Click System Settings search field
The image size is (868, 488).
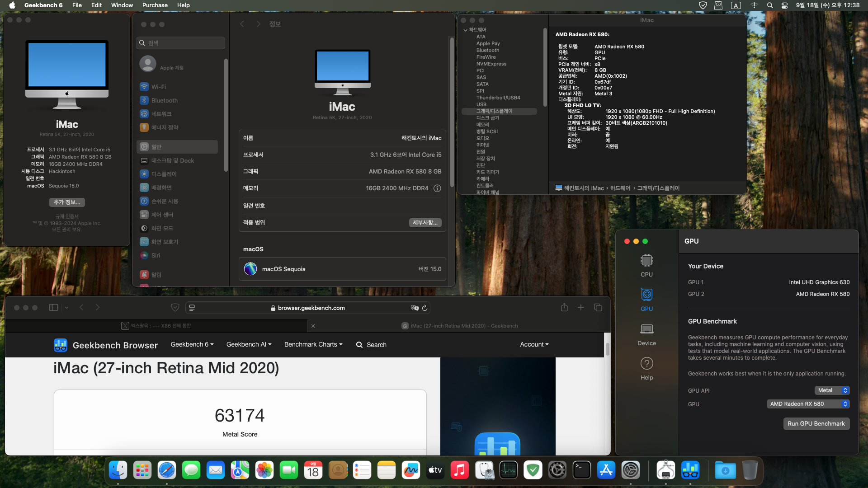click(x=180, y=43)
